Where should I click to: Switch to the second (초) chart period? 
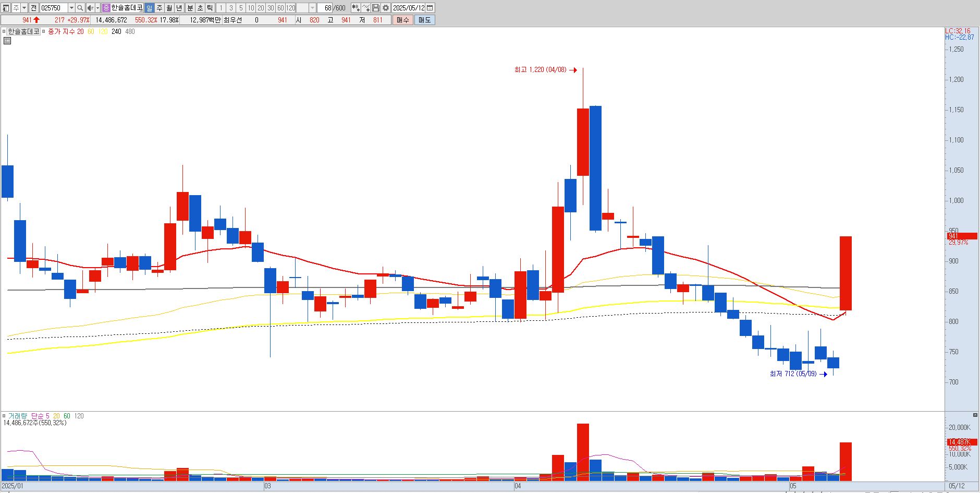200,8
